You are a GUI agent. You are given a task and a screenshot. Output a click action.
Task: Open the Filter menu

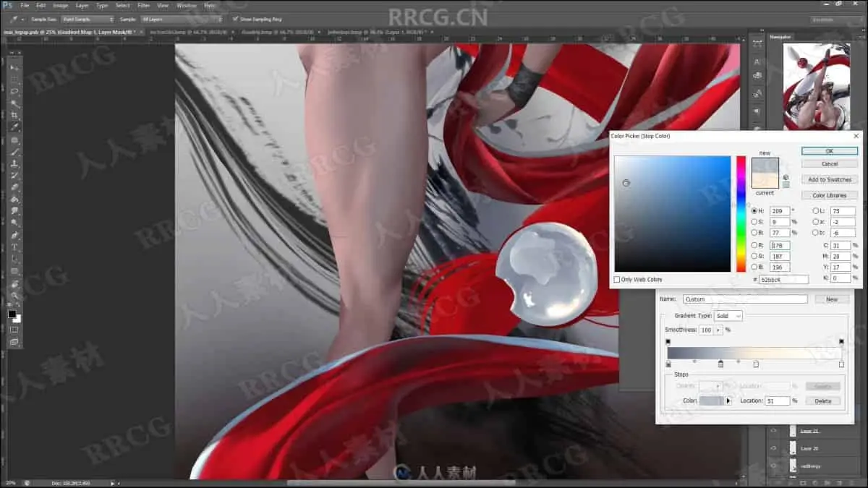coord(143,5)
